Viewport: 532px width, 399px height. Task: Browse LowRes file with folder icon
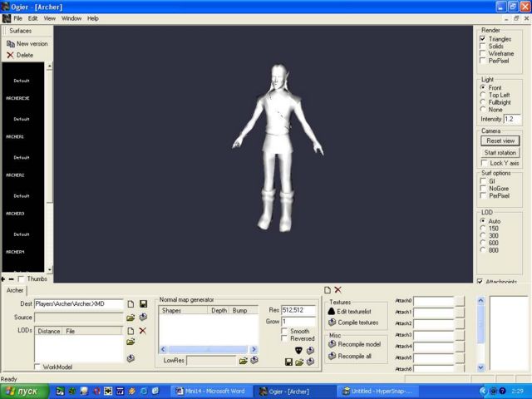pyautogui.click(x=243, y=362)
